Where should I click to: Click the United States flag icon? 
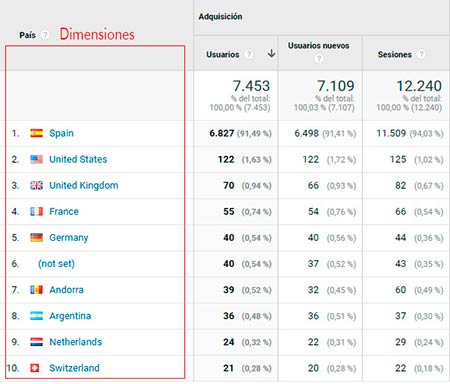(36, 159)
